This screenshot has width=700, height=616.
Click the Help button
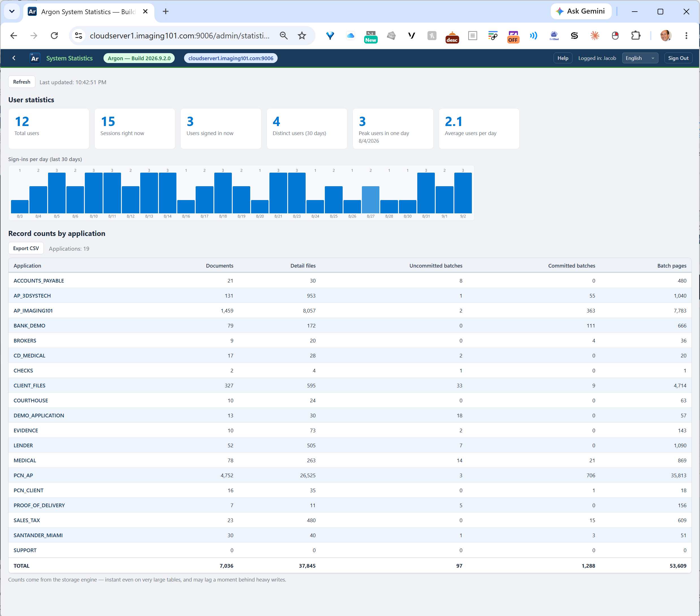pos(563,58)
